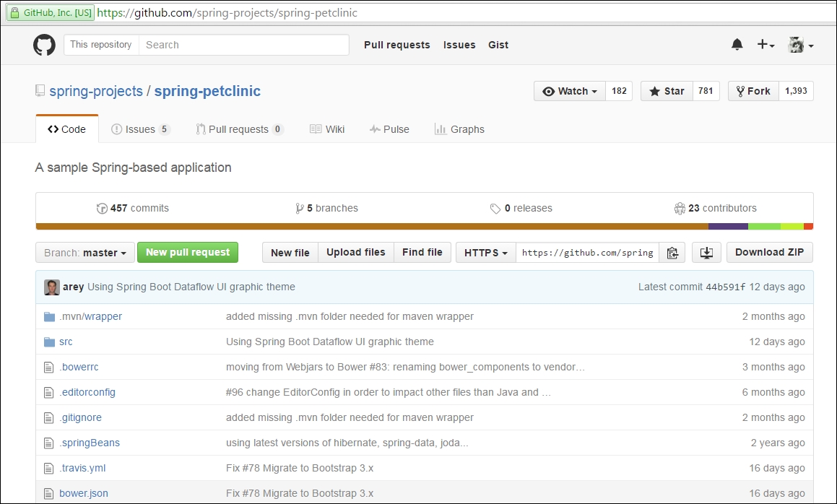Open the latest commit 44b591f hash
The image size is (837, 504).
click(x=726, y=287)
